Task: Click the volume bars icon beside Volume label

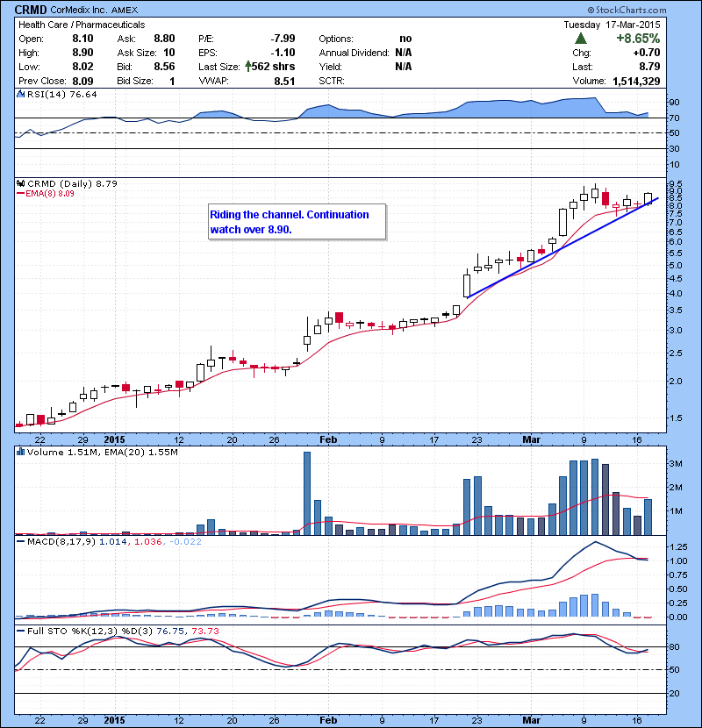Action: [x=20, y=452]
